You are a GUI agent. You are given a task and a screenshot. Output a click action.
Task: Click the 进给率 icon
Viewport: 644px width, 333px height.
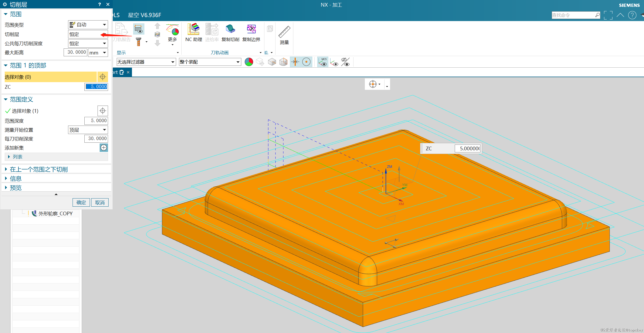212,29
